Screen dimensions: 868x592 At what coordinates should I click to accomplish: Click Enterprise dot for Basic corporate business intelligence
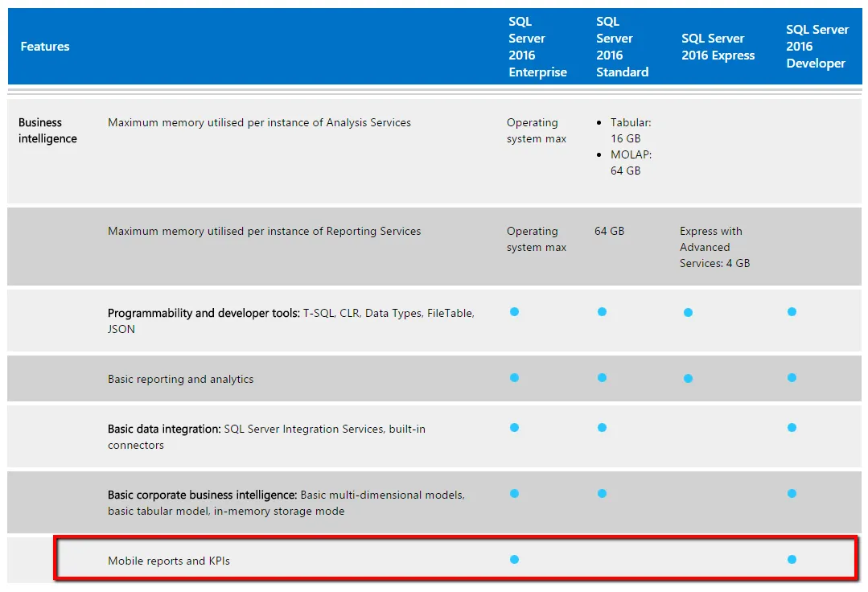click(x=514, y=494)
